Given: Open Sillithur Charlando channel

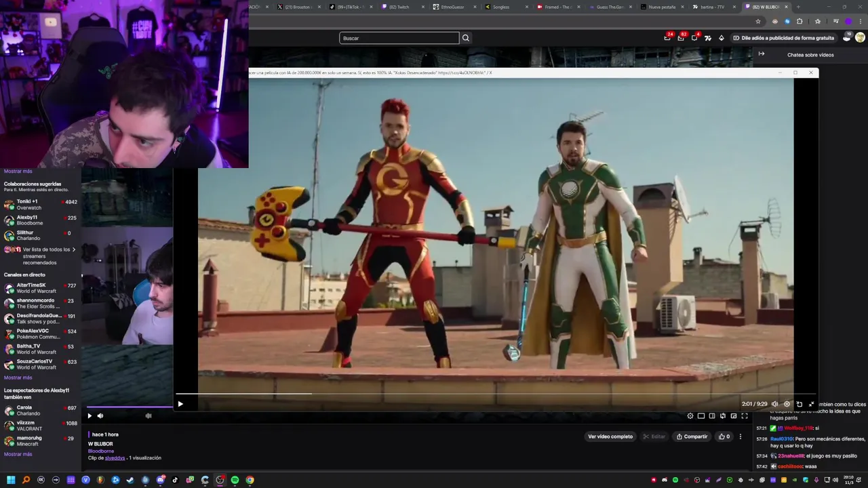Looking at the screenshot, I should point(41,235).
